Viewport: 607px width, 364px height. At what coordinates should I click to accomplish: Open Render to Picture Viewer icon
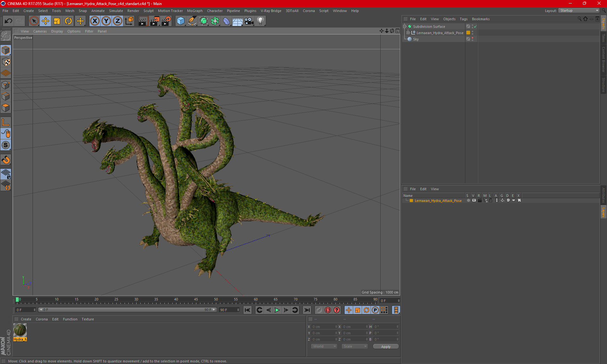pyautogui.click(x=154, y=21)
